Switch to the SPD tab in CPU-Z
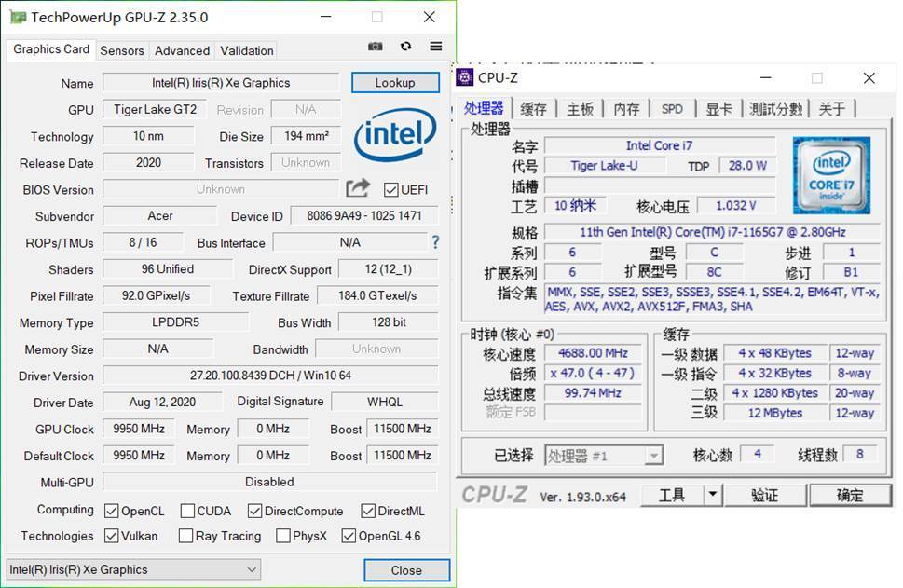Viewport: 903px width, 588px height. click(672, 109)
